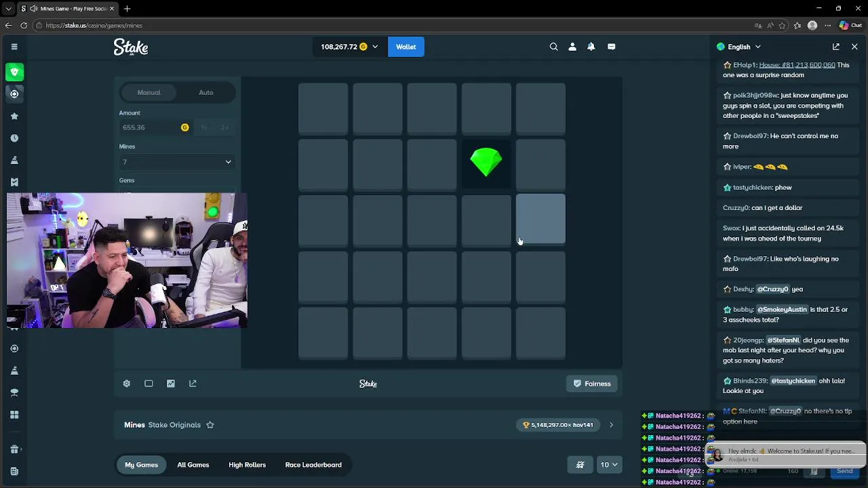Open chat rules icon beside Send
Viewport: 868px width, 488px height.
tap(814, 471)
